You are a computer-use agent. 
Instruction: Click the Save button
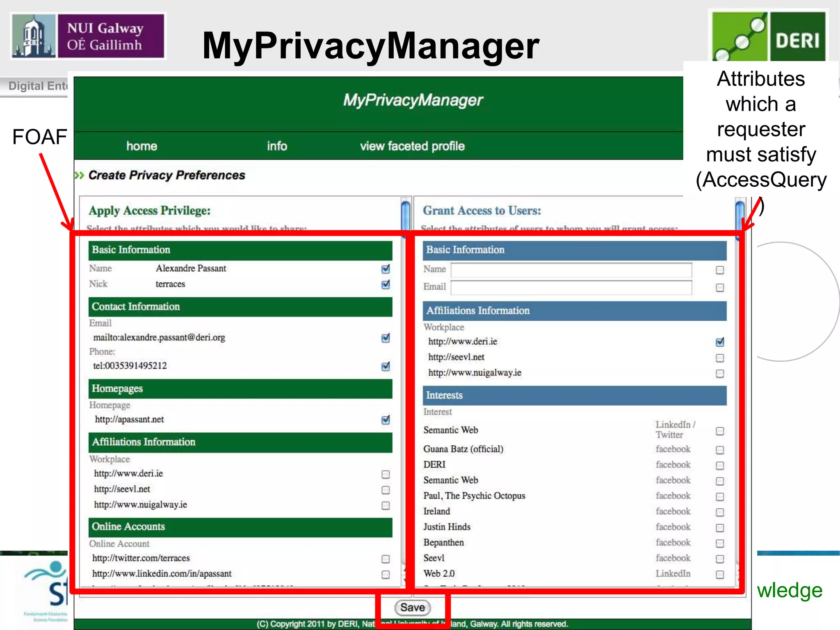coord(412,607)
